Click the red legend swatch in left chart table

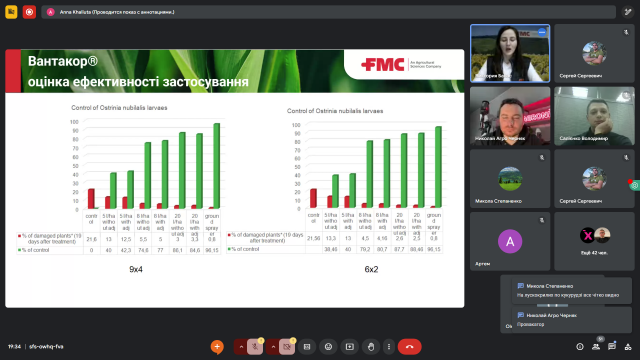tap(19, 236)
